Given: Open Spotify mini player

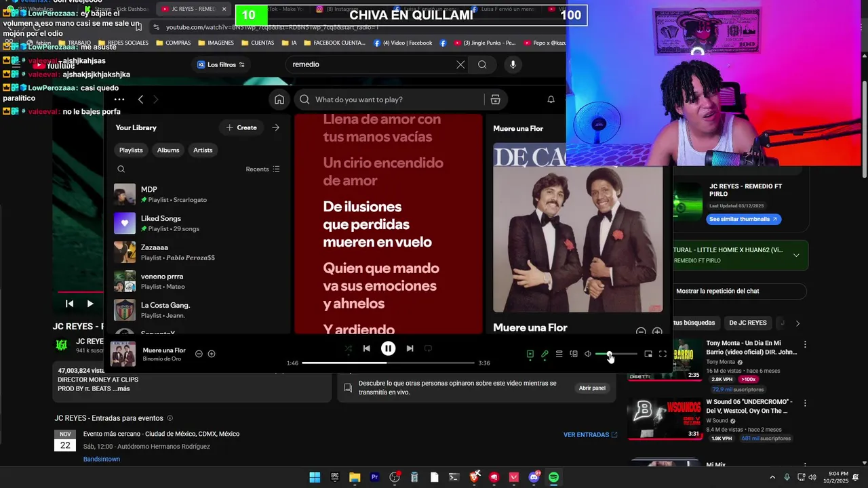Looking at the screenshot, I should (x=648, y=354).
